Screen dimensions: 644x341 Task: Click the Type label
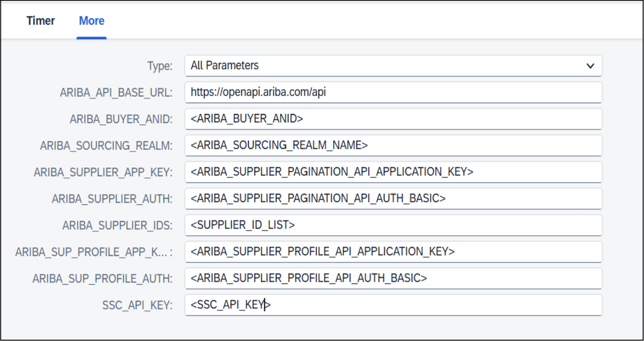click(159, 66)
